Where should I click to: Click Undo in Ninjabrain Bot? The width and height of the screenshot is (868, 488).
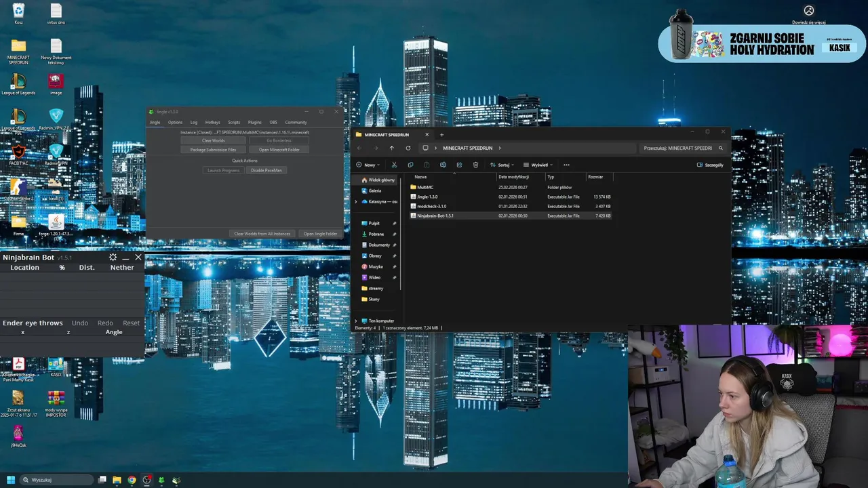[80, 323]
